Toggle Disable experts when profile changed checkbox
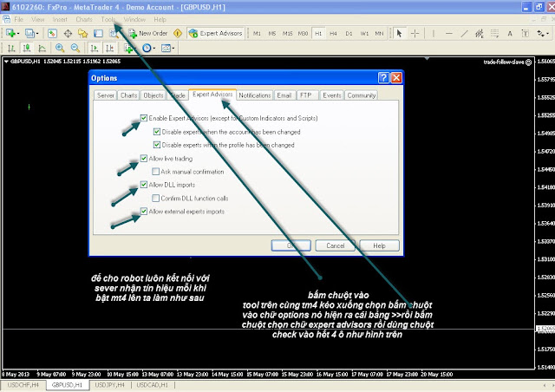 click(x=157, y=145)
